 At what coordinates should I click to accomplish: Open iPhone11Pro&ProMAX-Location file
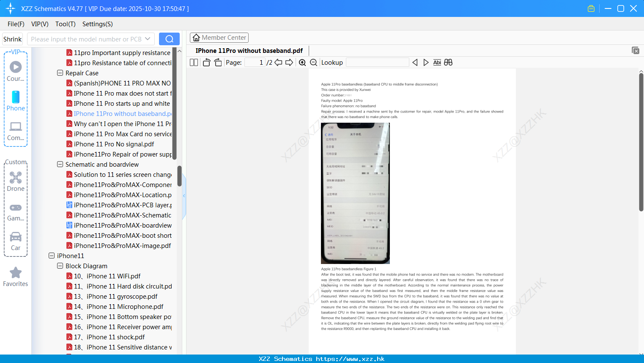119,195
